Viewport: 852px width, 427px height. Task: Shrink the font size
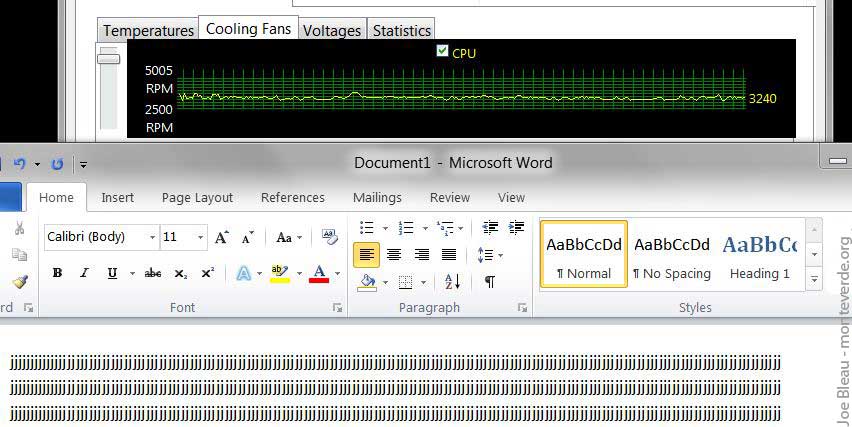tap(248, 237)
